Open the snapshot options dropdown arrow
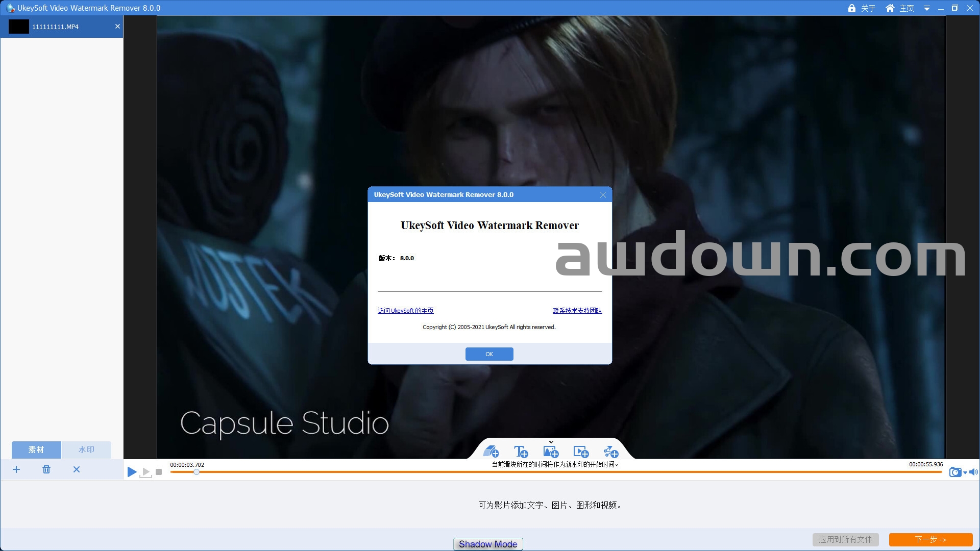The image size is (980, 551). (x=965, y=473)
